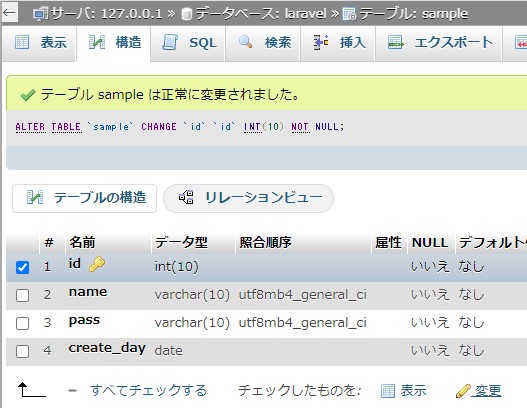This screenshot has width=527, height=408.
Task: Click the id column name
Action: (x=75, y=264)
